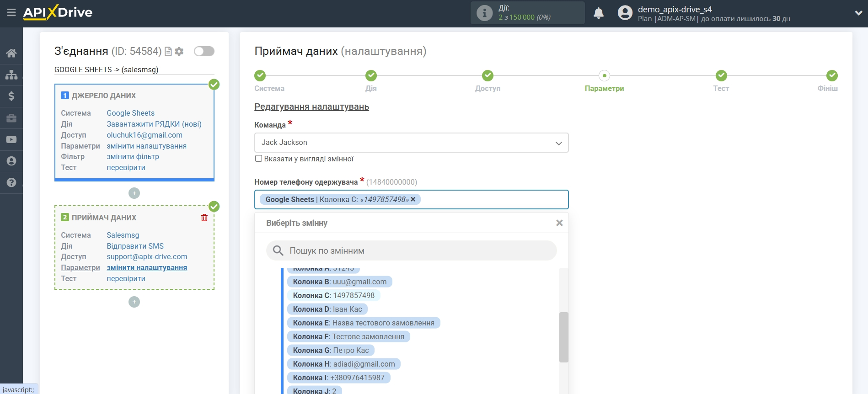The height and width of the screenshot is (394, 868).
Task: Open the home sidebar icon
Action: (x=11, y=53)
